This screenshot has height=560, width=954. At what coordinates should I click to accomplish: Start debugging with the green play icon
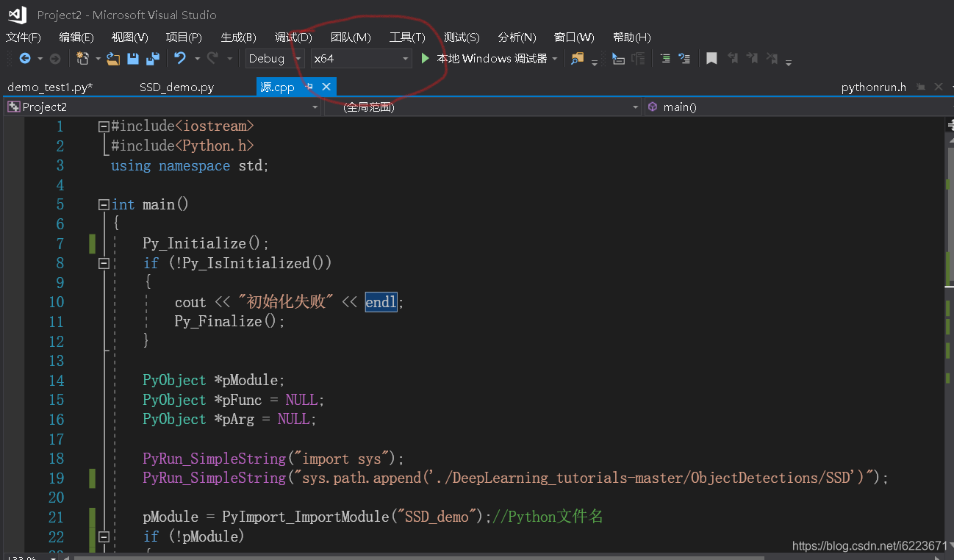tap(425, 58)
